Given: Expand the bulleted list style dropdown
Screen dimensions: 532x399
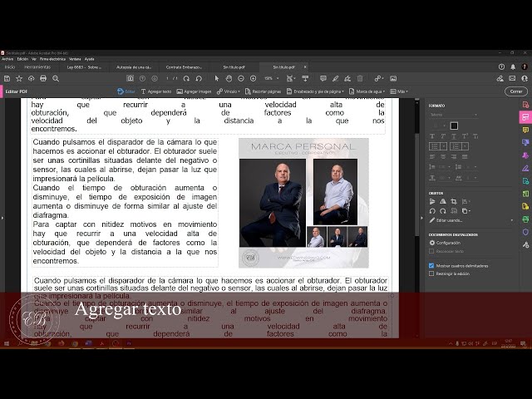Looking at the screenshot, I should tap(444, 146).
